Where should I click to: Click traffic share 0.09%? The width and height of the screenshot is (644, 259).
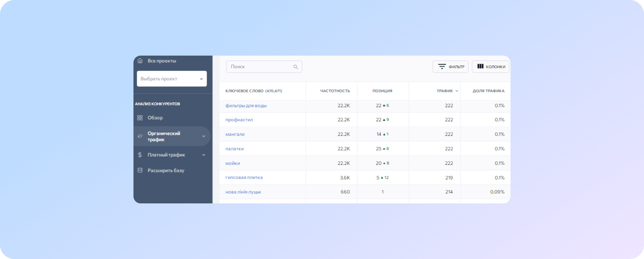tap(497, 192)
